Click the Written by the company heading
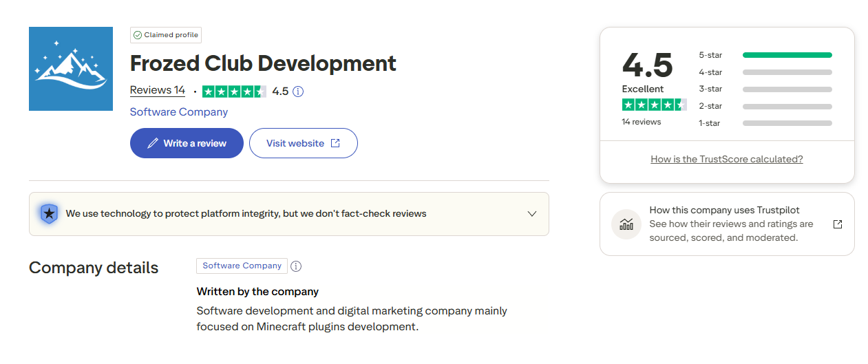868x364 pixels. [257, 292]
